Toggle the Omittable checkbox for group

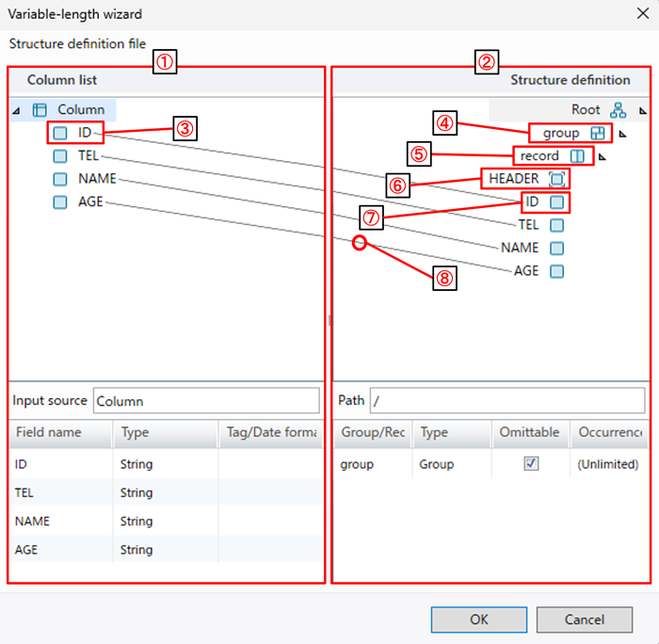[531, 463]
